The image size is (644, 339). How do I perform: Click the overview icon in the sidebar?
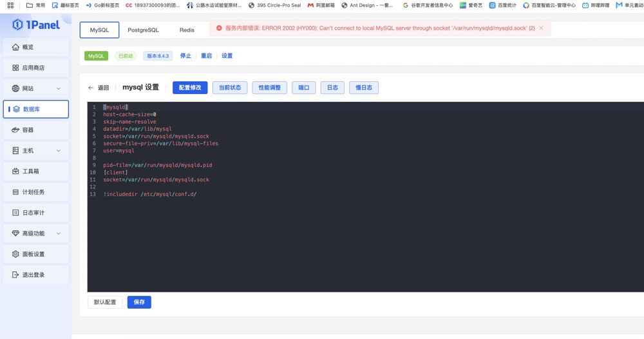(x=16, y=47)
